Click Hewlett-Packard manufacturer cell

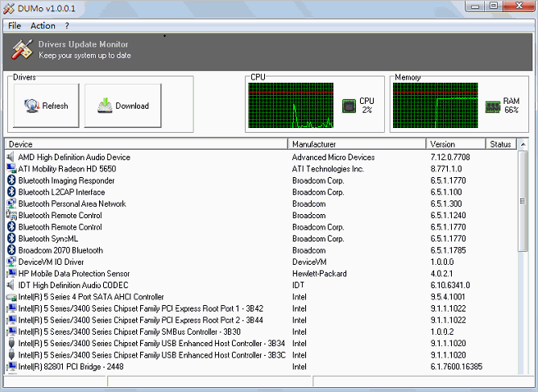click(x=319, y=274)
